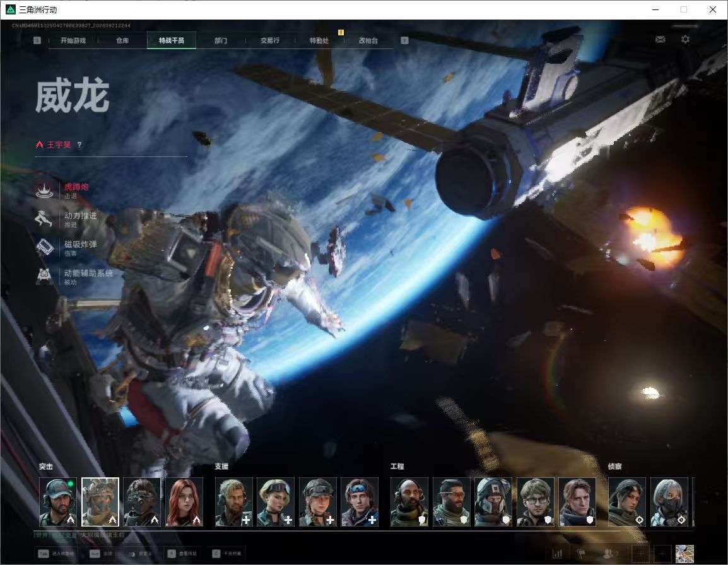The image size is (728, 565).
Task: Go to the 部门 tab
Action: click(x=221, y=40)
